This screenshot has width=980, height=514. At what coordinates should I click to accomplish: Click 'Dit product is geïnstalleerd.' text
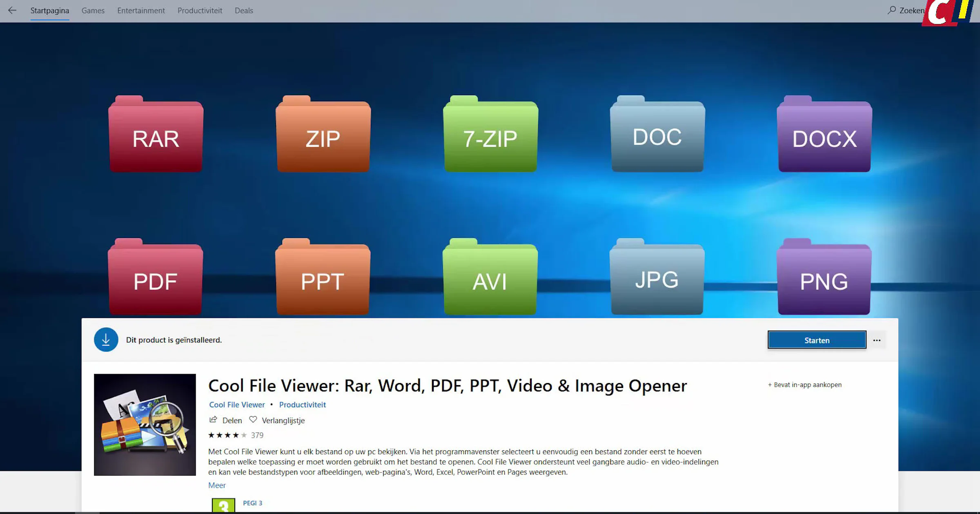pyautogui.click(x=174, y=340)
